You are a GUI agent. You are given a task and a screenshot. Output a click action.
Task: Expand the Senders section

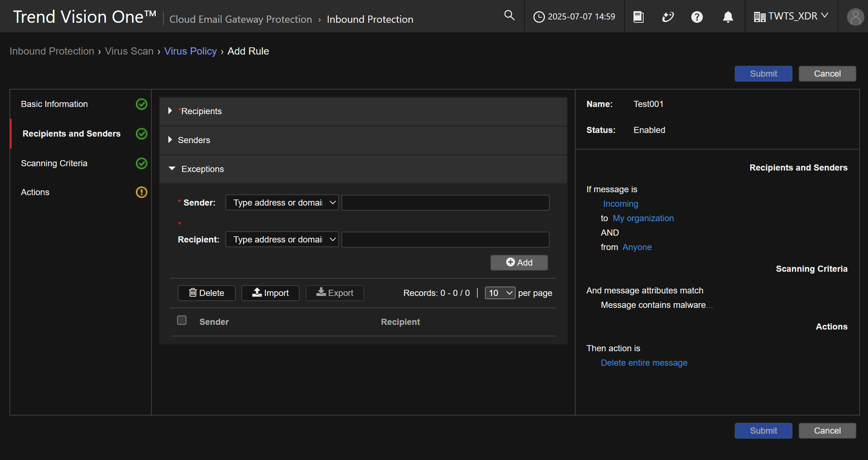170,140
